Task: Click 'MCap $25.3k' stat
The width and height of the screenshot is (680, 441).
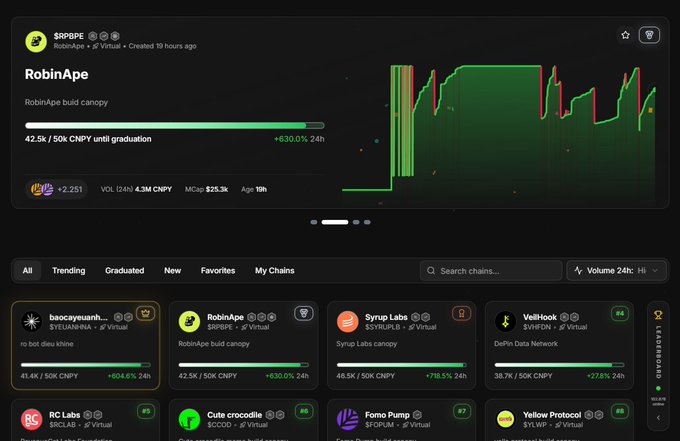Action: tap(206, 189)
